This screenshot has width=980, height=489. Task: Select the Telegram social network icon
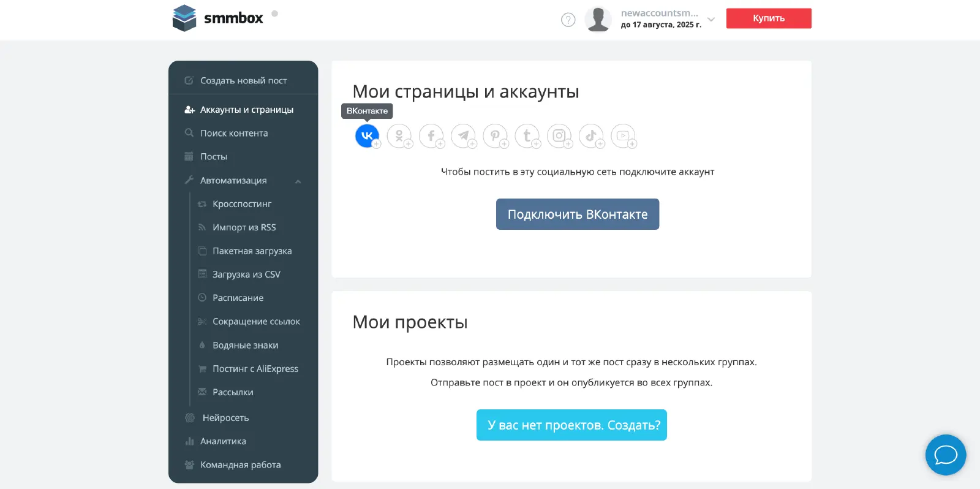click(463, 136)
